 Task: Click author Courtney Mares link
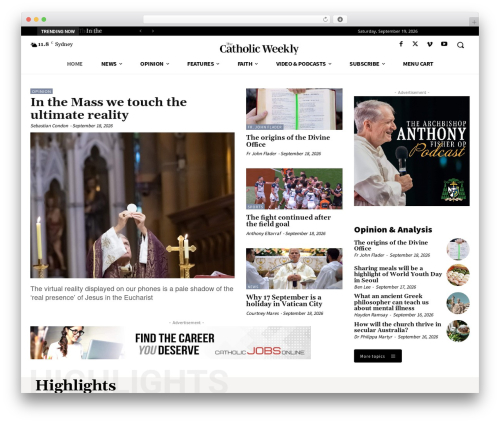pos(262,313)
